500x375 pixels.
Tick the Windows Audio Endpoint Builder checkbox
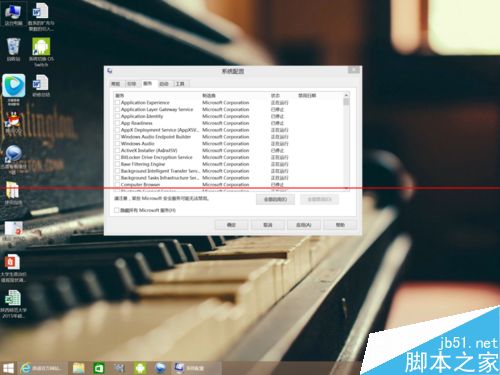point(117,137)
